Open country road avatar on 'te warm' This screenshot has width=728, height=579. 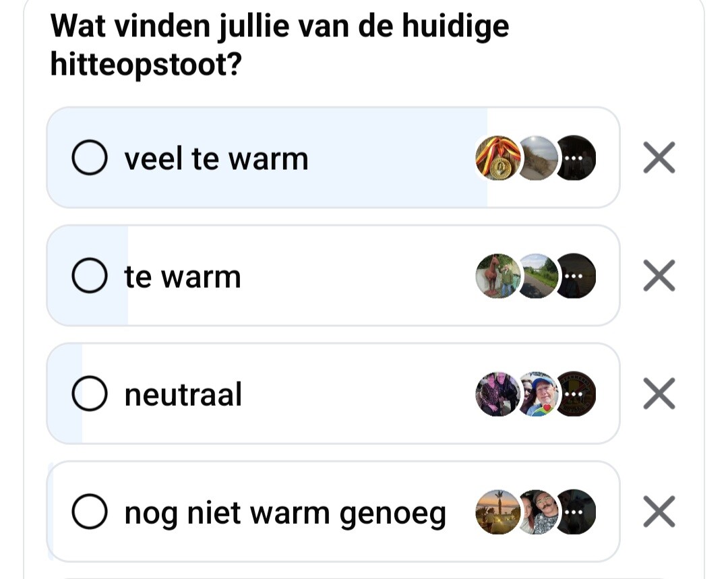click(x=538, y=276)
